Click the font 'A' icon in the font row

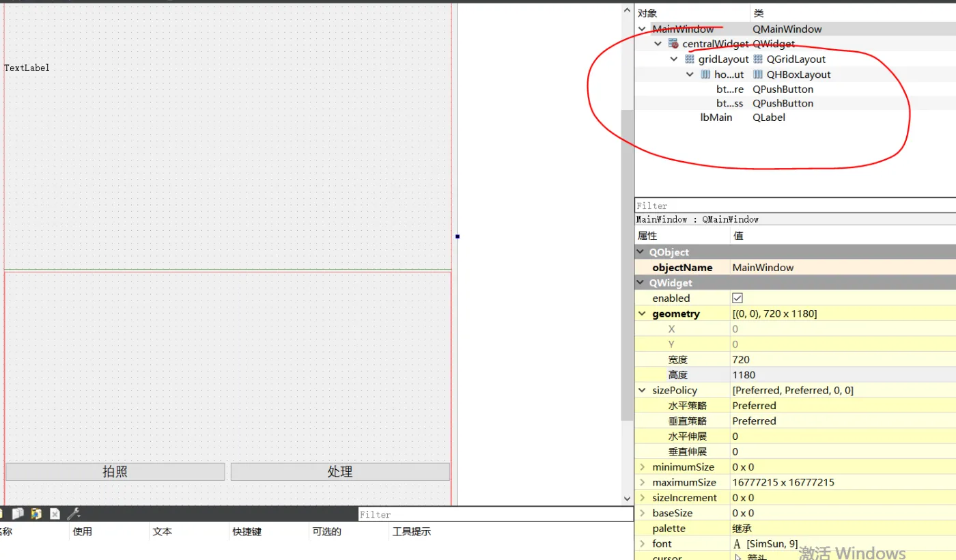(737, 544)
